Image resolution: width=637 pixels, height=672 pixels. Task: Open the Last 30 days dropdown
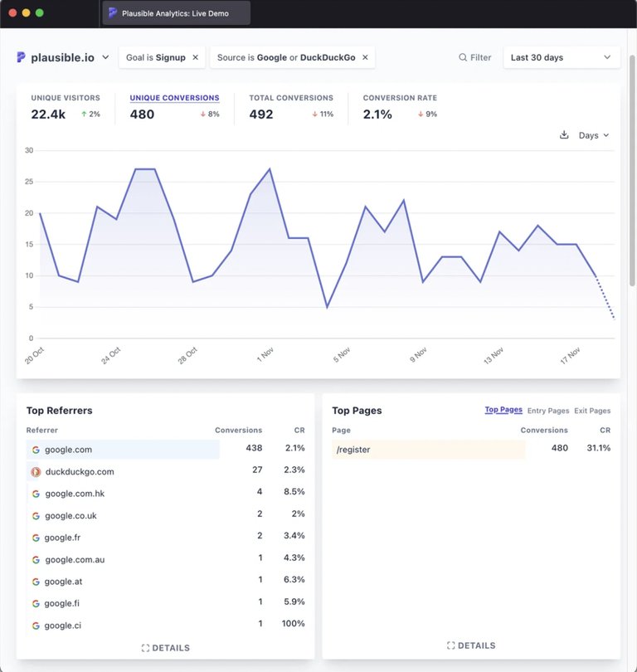point(562,57)
